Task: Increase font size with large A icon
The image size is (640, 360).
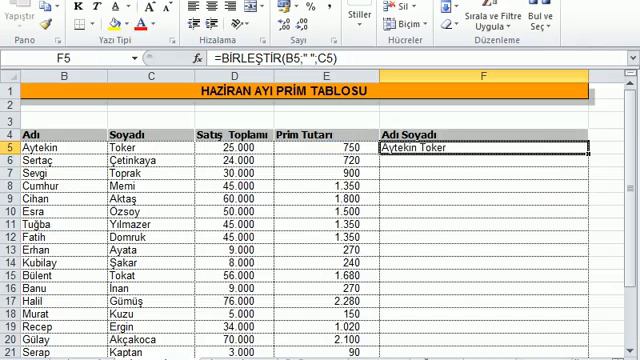Action: pos(149,7)
